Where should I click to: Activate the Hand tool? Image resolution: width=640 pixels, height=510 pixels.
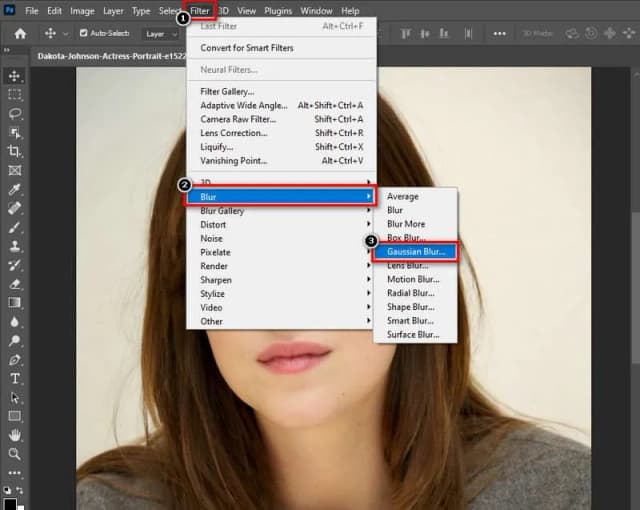pos(15,435)
